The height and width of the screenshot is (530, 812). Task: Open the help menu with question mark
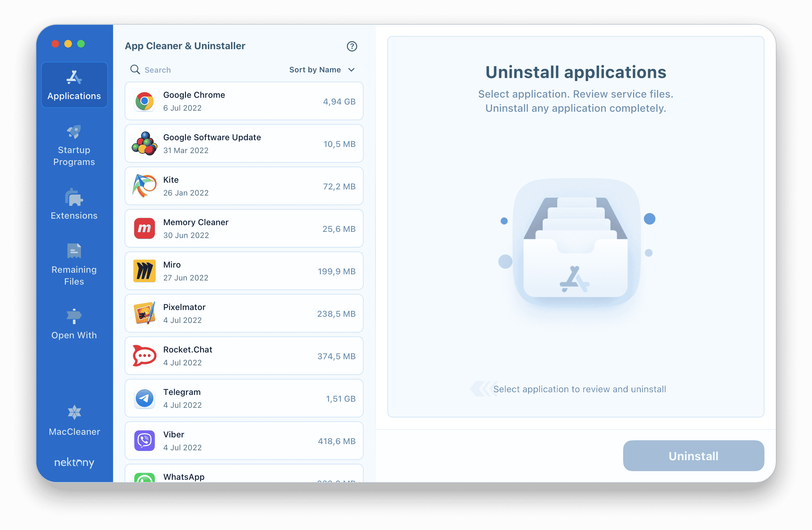[x=352, y=46]
